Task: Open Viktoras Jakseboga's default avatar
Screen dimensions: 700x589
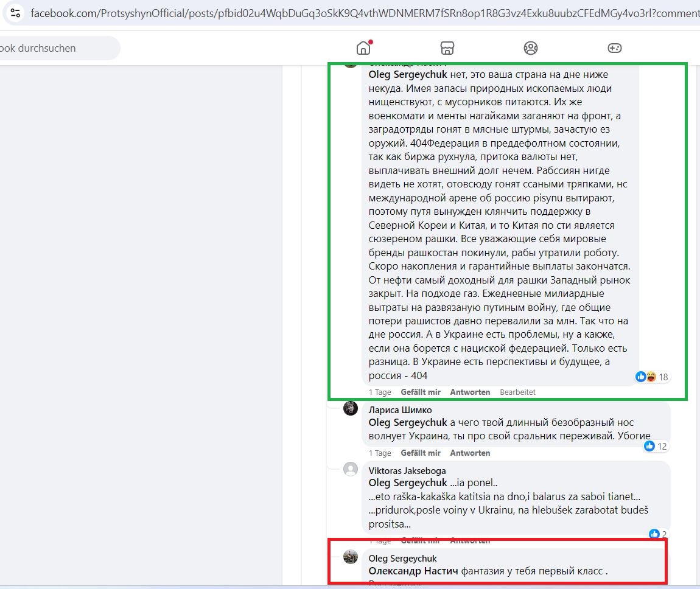Action: pos(351,469)
